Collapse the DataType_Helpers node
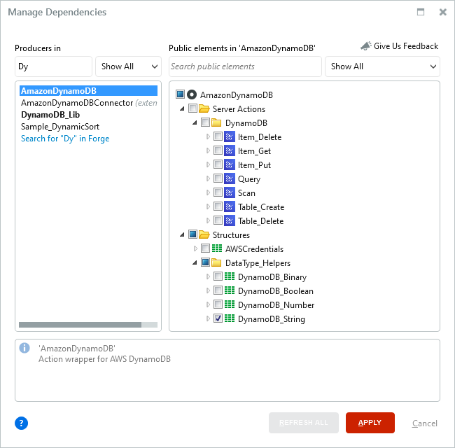Screen dimensions: 455x448 195,263
